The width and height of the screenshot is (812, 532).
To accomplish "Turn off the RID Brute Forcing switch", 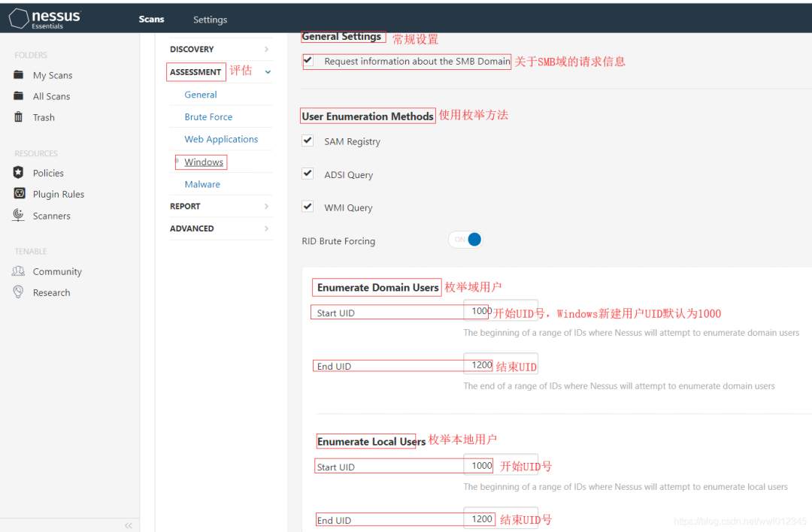I will coord(465,240).
